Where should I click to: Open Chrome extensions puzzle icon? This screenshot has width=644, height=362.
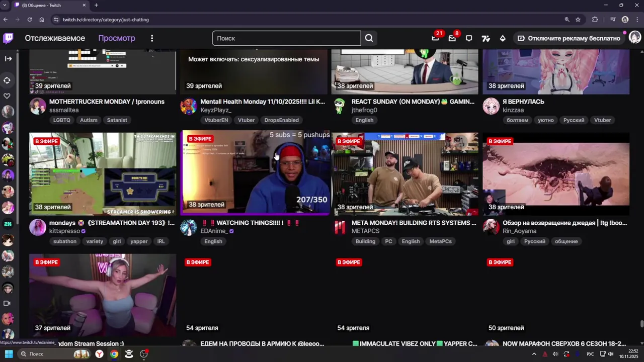[x=595, y=20]
